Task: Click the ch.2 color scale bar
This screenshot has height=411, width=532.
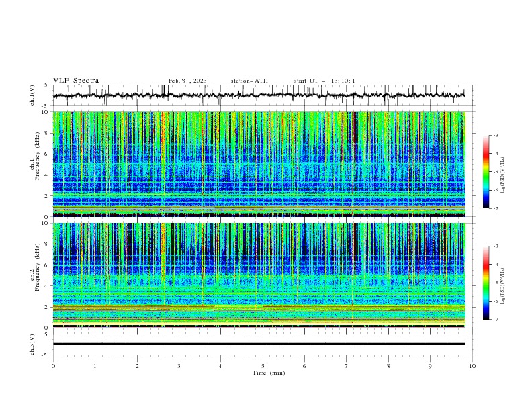Action: pos(486,283)
